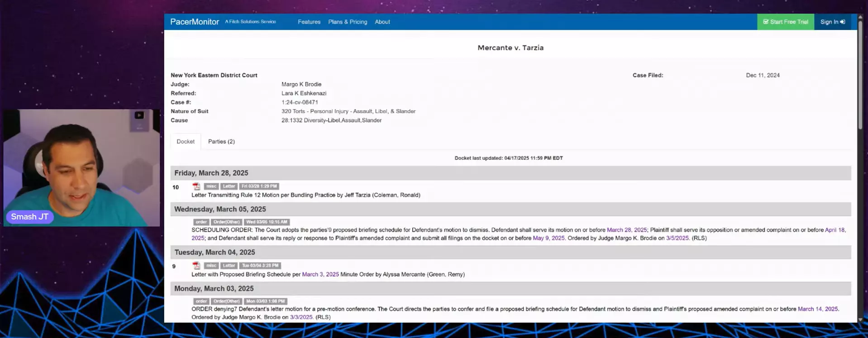Click the SCHEDULING ORDER docket text
868x338 pixels.
[x=519, y=234]
